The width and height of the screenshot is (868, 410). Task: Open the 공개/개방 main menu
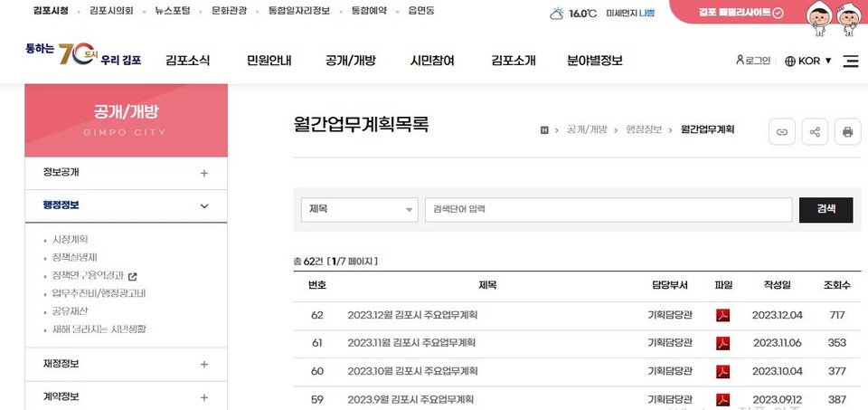click(351, 61)
